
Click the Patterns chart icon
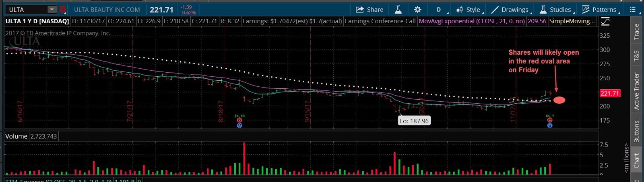pos(586,10)
